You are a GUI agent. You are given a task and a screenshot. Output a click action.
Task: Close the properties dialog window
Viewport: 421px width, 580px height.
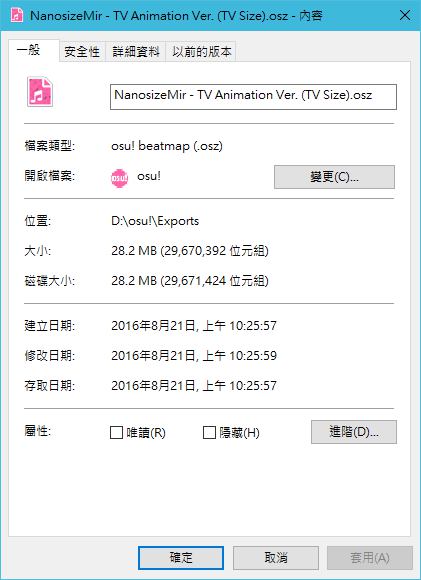click(x=405, y=16)
